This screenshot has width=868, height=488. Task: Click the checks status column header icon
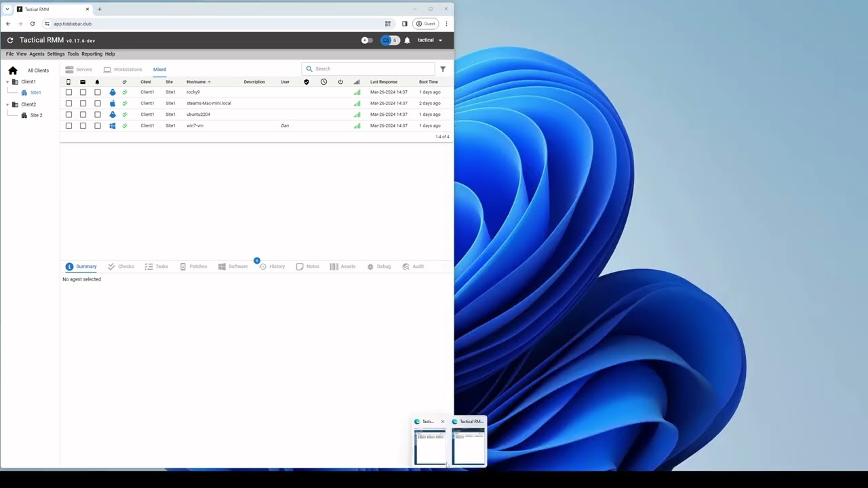tap(124, 82)
